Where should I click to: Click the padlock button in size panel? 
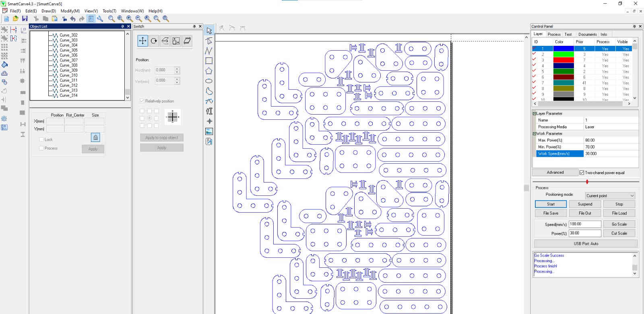[95, 138]
